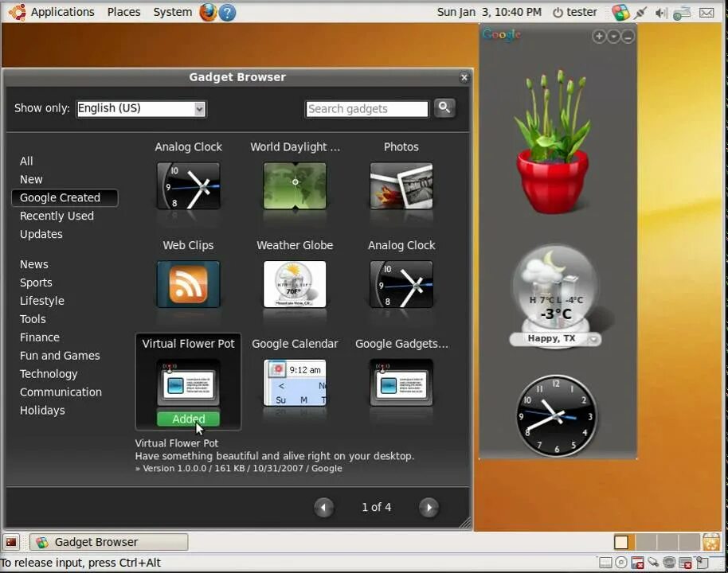Select the Google Created category
The height and width of the screenshot is (573, 728).
pos(65,197)
